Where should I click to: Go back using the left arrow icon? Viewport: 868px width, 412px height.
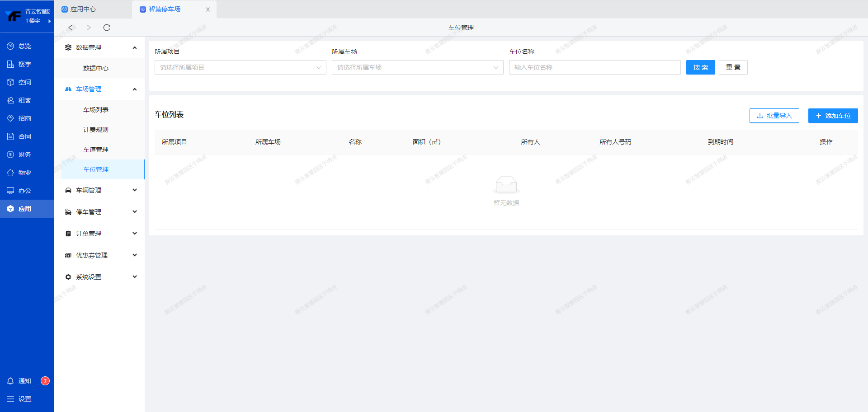click(x=71, y=28)
